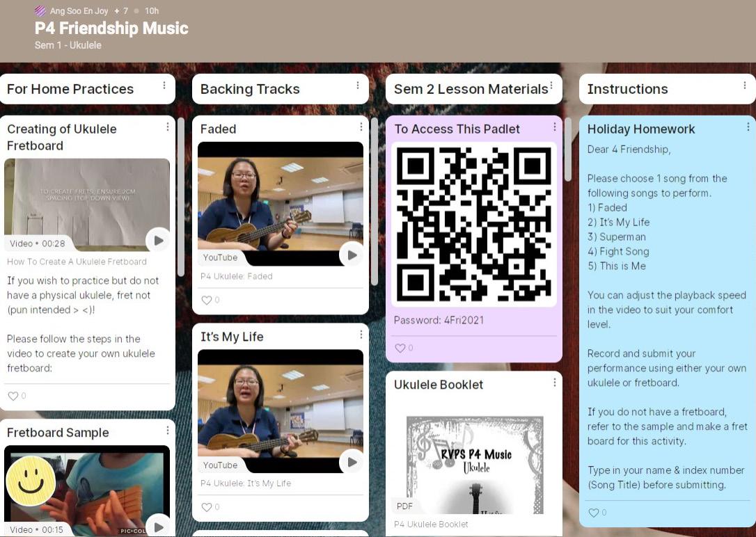Like the Holiday Homework post
The height and width of the screenshot is (537, 756).
[594, 513]
